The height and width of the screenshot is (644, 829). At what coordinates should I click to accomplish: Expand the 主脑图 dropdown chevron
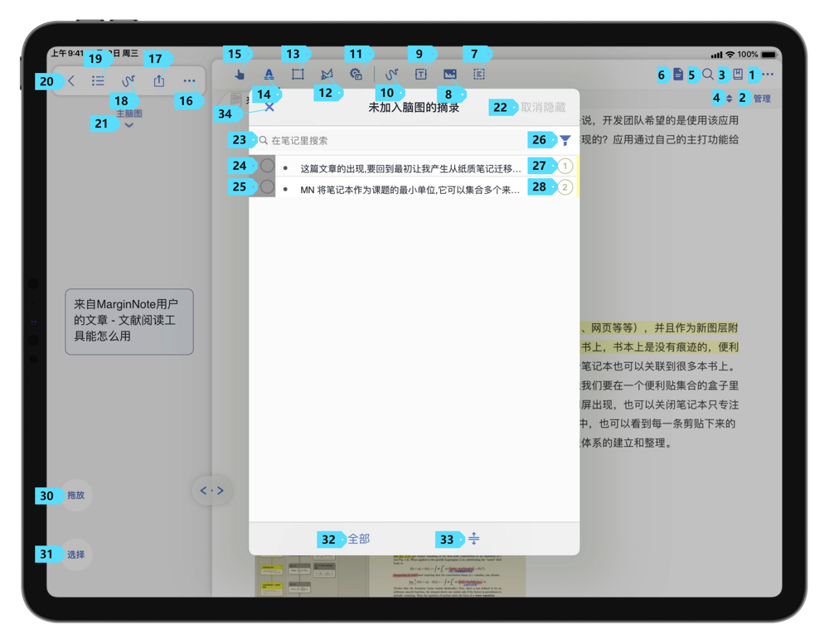pyautogui.click(x=128, y=125)
